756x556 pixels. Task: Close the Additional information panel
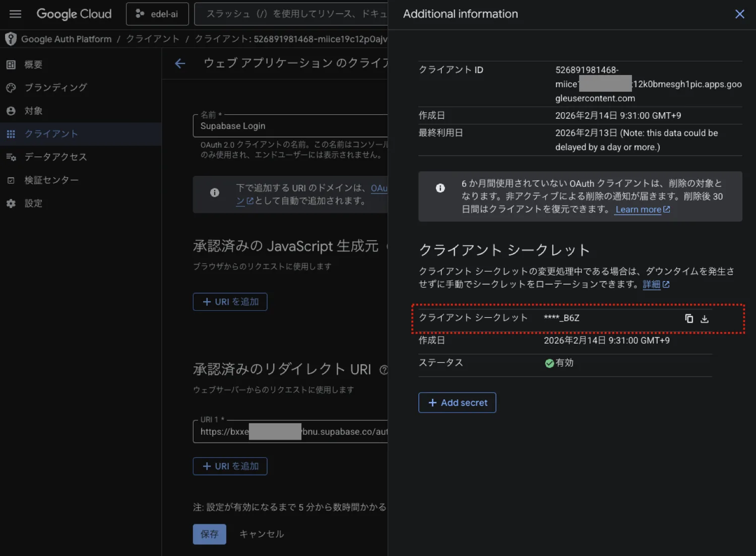pos(739,14)
